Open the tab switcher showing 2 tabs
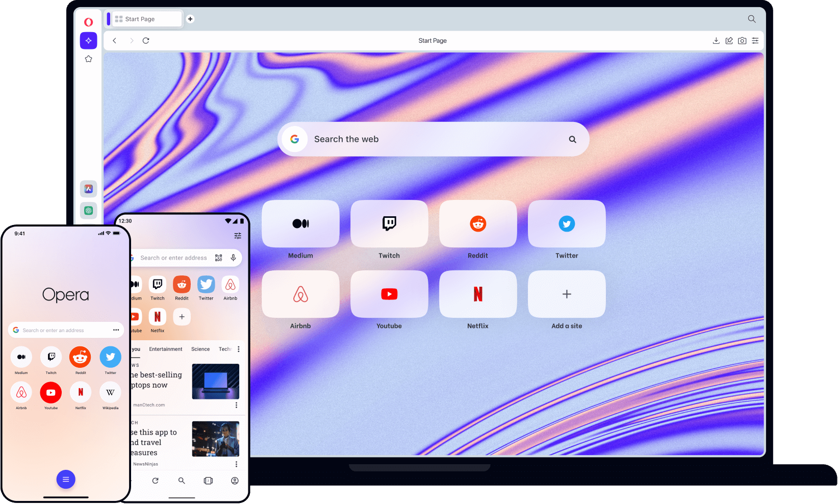The image size is (838, 504). tap(208, 481)
